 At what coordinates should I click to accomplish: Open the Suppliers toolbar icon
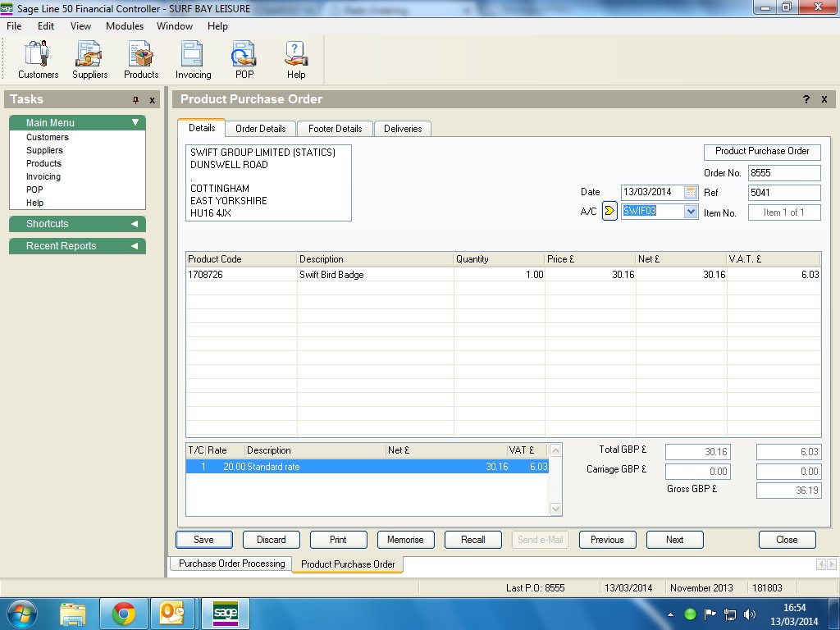[x=89, y=60]
